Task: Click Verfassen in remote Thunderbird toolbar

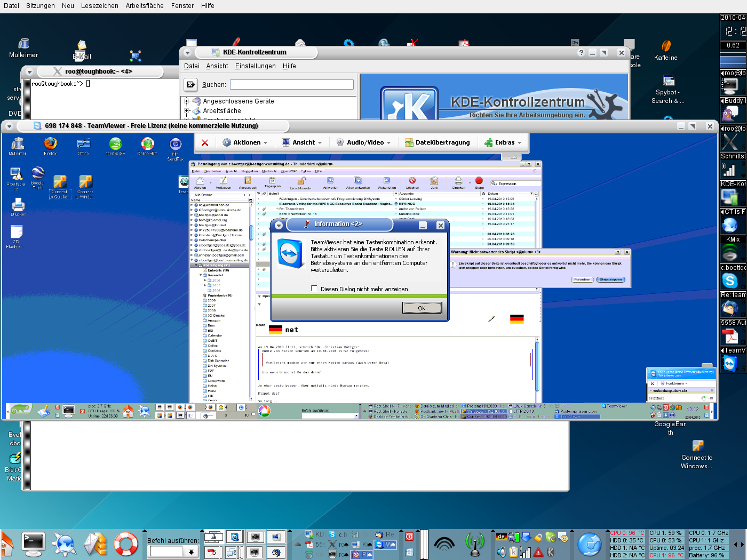Action: pos(224,183)
